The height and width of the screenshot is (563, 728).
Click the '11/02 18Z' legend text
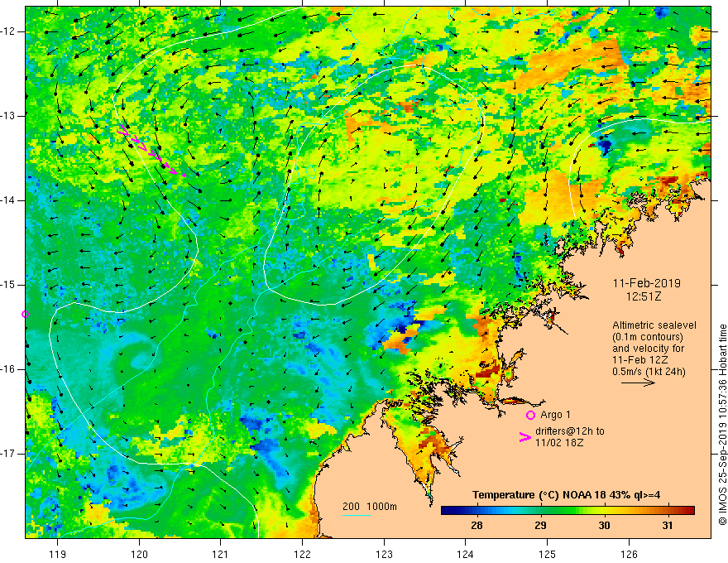tap(559, 443)
